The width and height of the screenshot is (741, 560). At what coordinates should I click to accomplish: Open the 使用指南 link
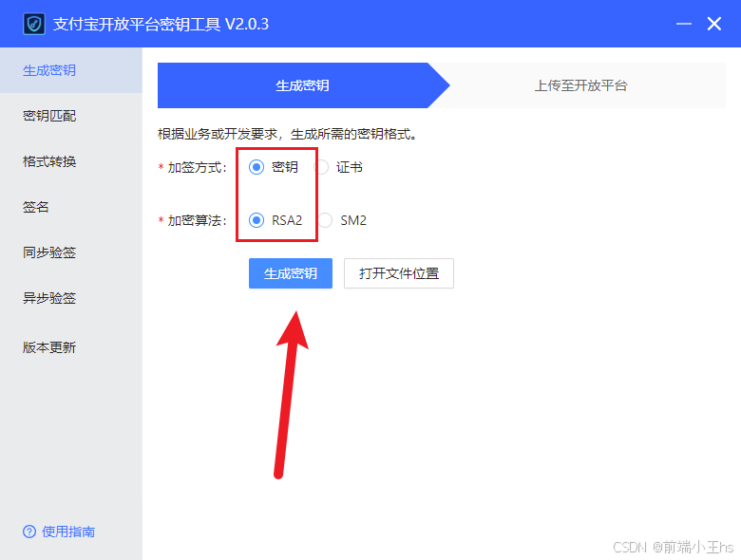pos(68,532)
